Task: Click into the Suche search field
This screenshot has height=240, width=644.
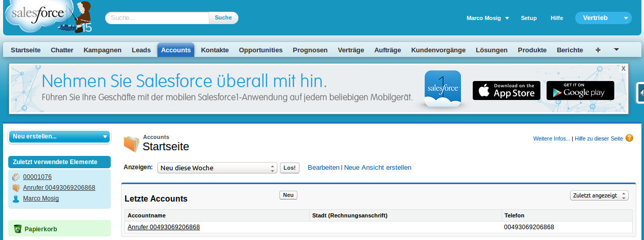Action: pyautogui.click(x=157, y=18)
